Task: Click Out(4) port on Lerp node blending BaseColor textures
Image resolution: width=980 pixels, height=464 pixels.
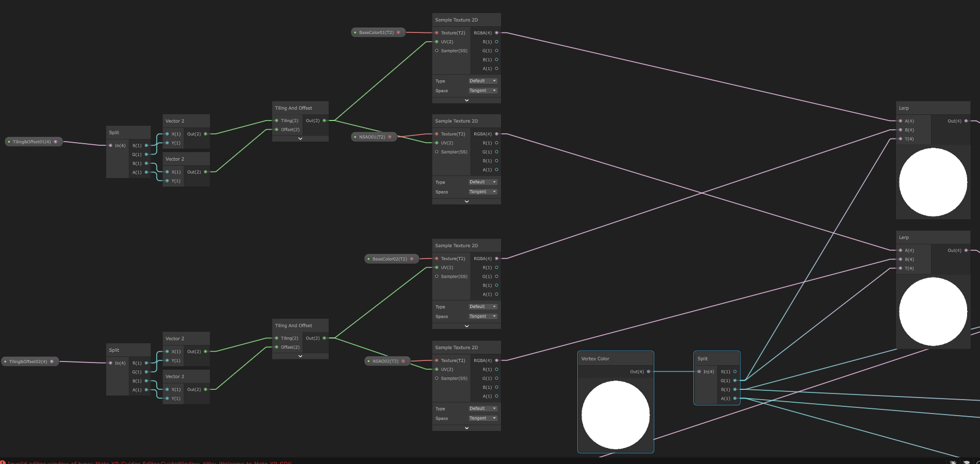Action: (x=966, y=121)
